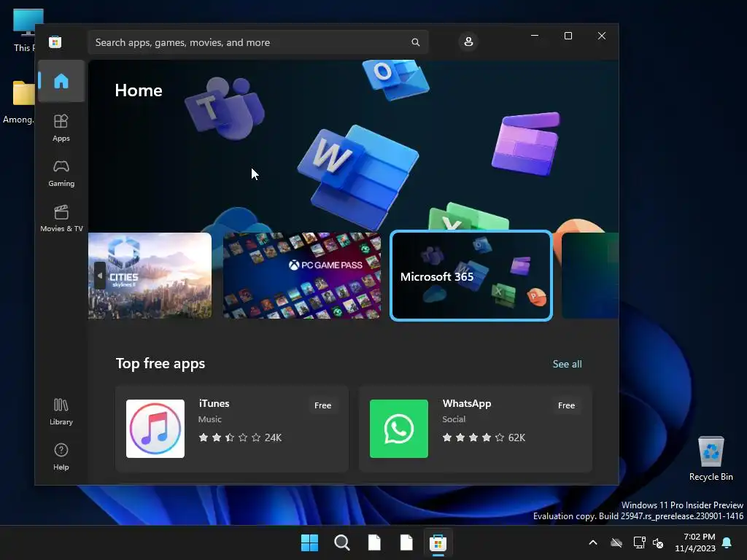Maximize the Microsoft Store window
The height and width of the screenshot is (560, 747).
568,36
